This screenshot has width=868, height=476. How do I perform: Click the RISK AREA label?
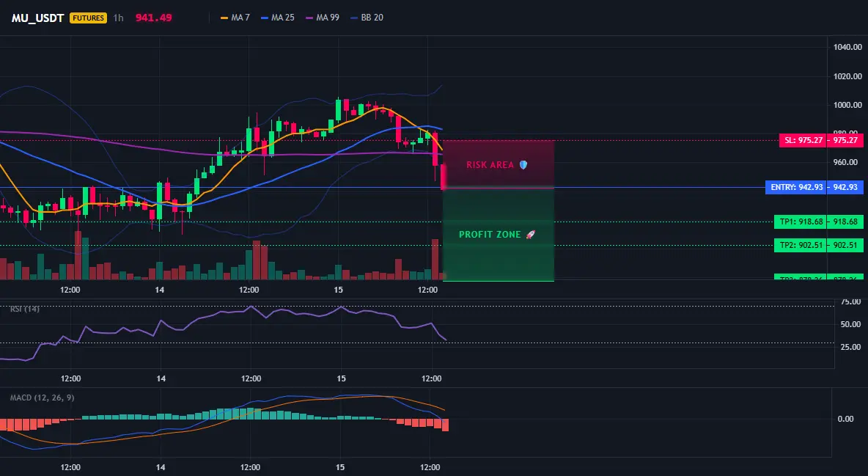[490, 165]
